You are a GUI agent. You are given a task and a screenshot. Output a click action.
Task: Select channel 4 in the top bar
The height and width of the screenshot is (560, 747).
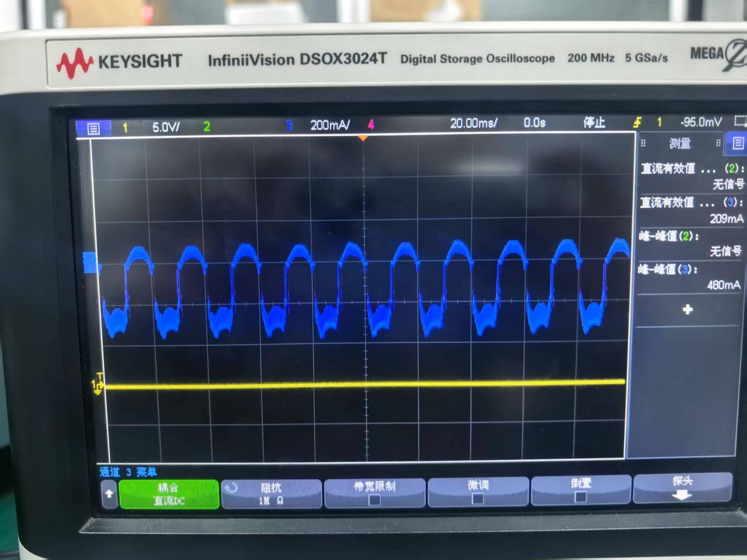coord(371,125)
